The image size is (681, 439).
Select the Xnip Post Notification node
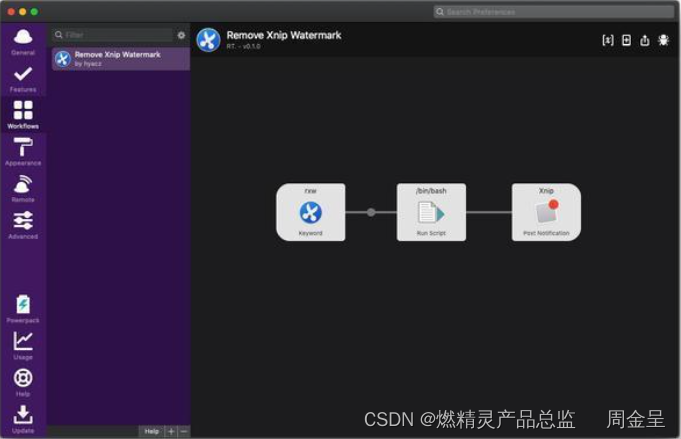coord(546,212)
